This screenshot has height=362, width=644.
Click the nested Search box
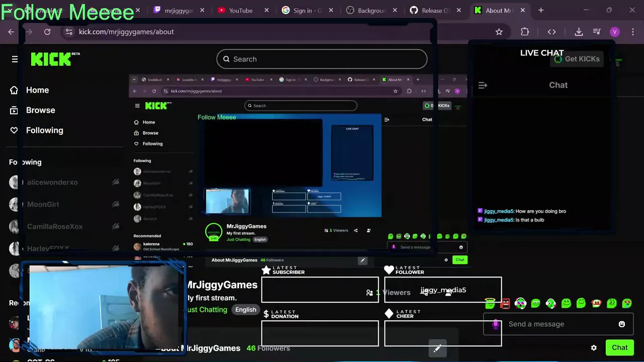click(x=301, y=106)
